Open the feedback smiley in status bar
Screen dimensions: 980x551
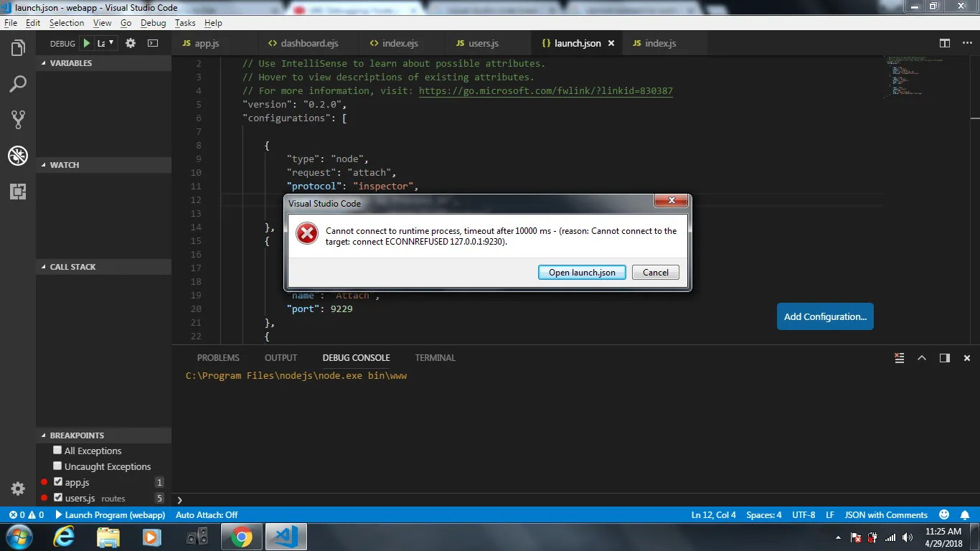pos(943,514)
